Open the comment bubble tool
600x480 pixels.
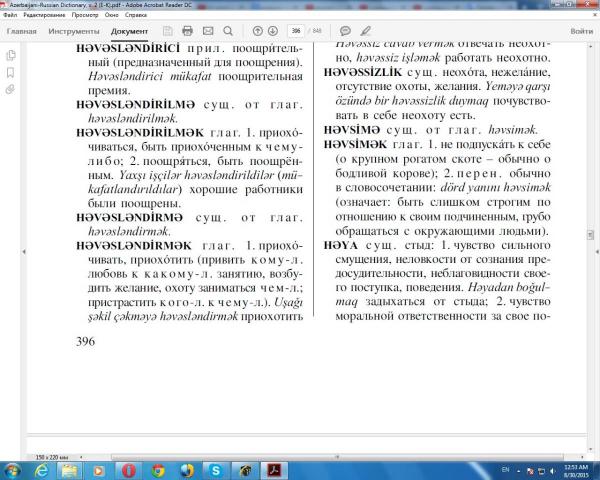point(345,31)
